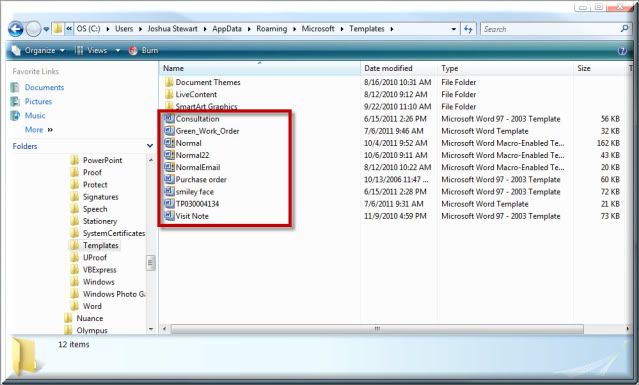
Task: Collapse the Folders pane chevron
Action: pyautogui.click(x=150, y=146)
